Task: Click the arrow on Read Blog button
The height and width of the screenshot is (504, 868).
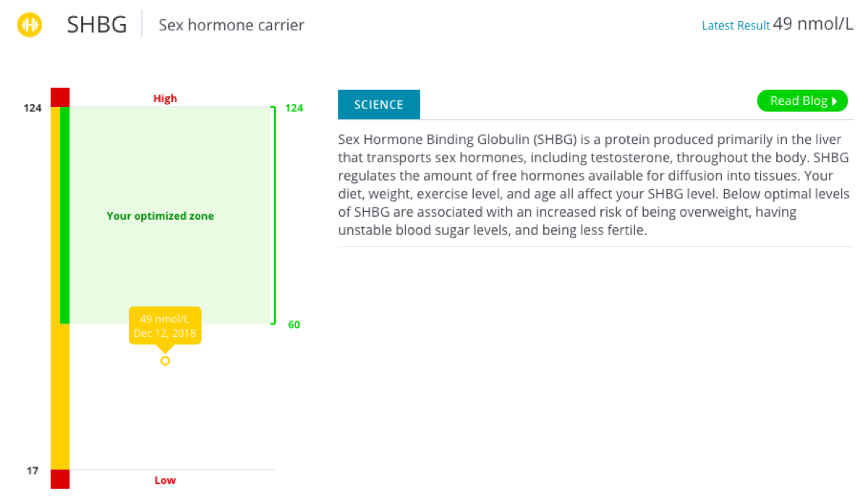Action: 835,101
